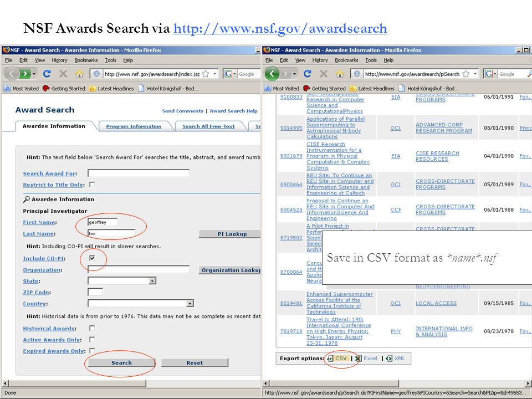The width and height of the screenshot is (532, 399).
Task: Open Most Visited bookmark in left window
Action: point(21,89)
